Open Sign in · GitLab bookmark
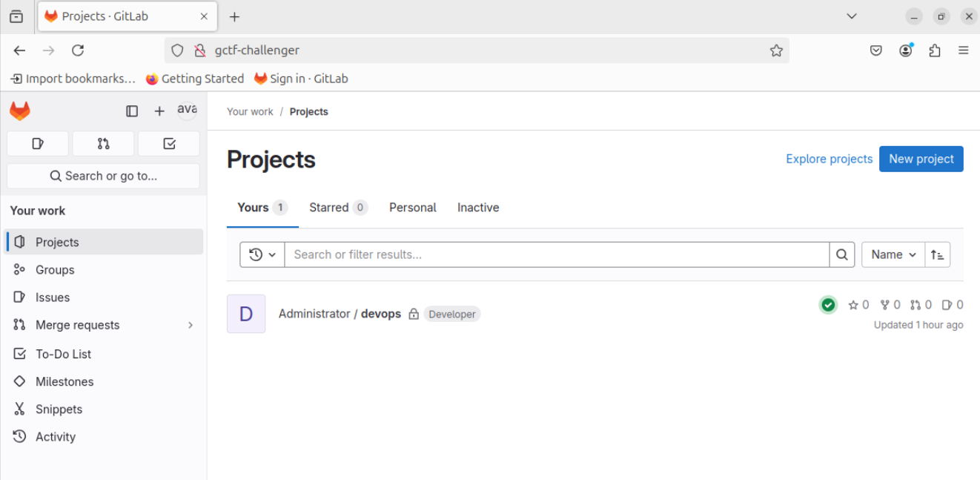 (x=301, y=79)
